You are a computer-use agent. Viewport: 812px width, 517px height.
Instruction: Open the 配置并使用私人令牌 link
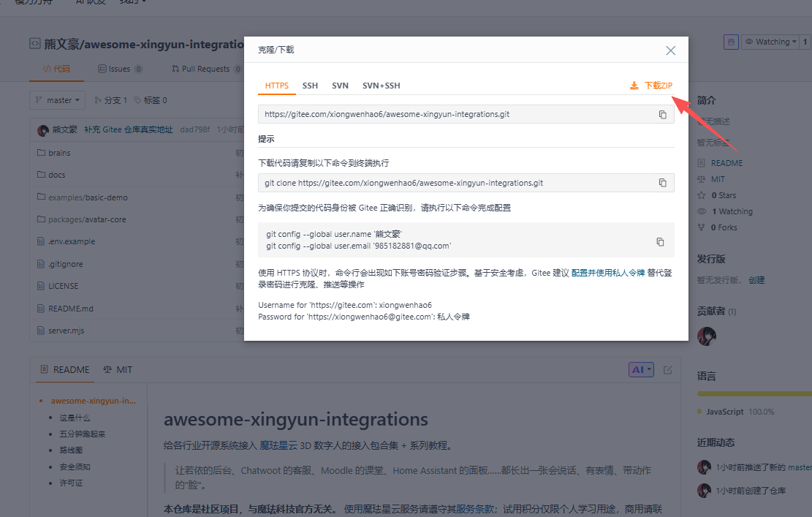pos(608,273)
